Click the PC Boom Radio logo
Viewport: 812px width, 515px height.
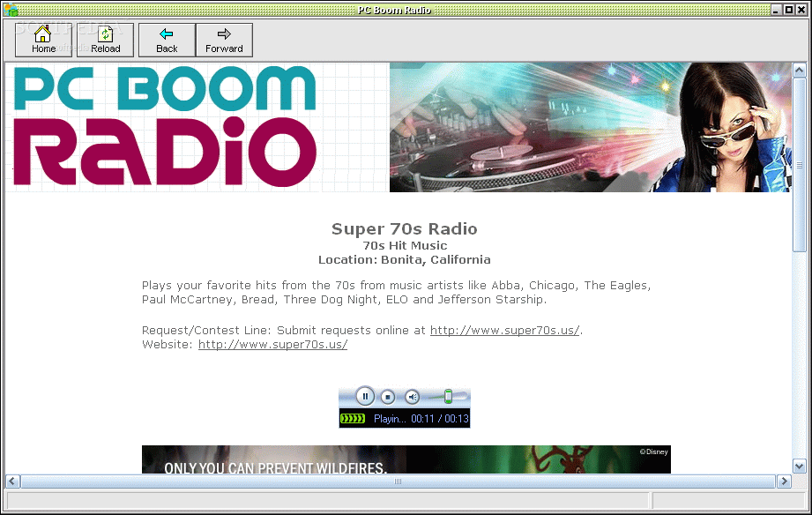click(163, 126)
